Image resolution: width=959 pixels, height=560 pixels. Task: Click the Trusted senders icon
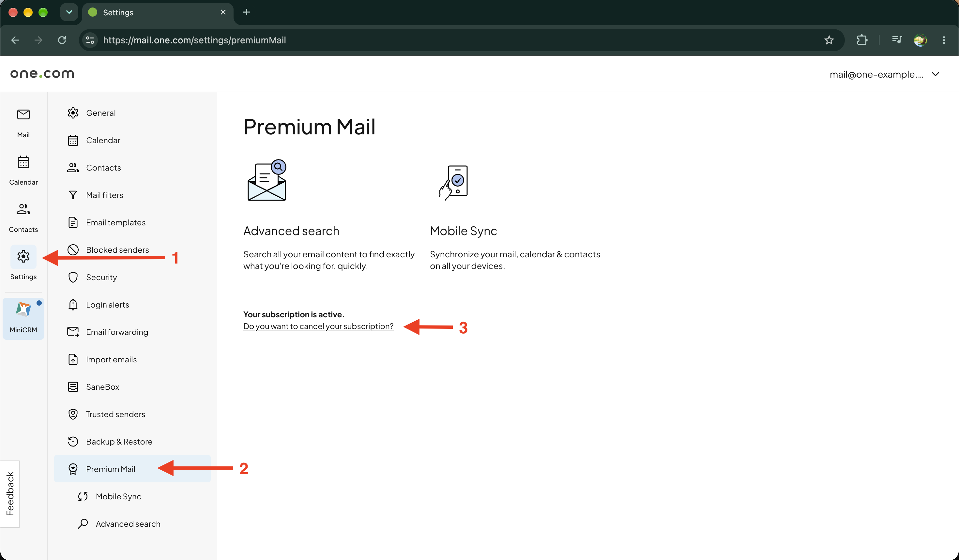[73, 414]
